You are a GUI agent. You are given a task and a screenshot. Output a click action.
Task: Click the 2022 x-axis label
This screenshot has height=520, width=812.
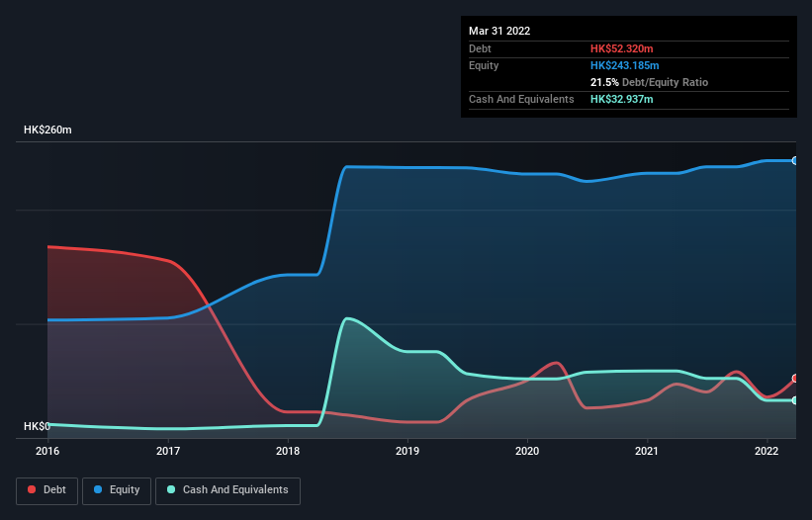pos(767,451)
